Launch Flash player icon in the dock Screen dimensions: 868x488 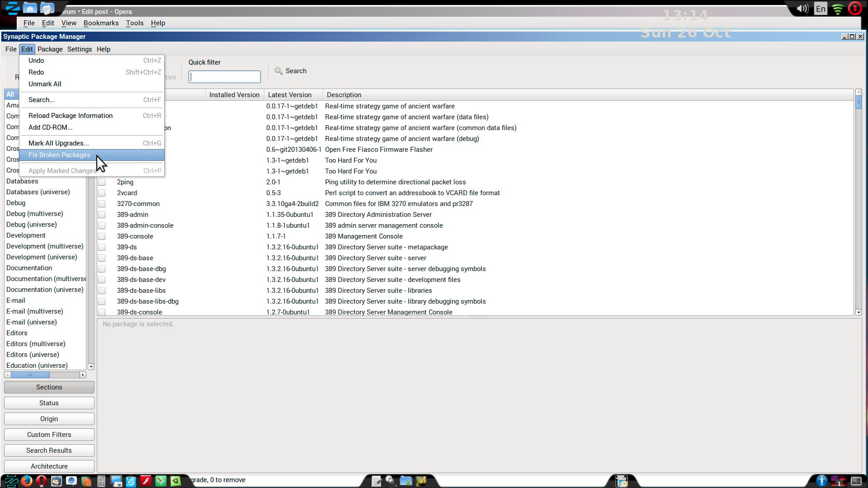[x=146, y=481]
